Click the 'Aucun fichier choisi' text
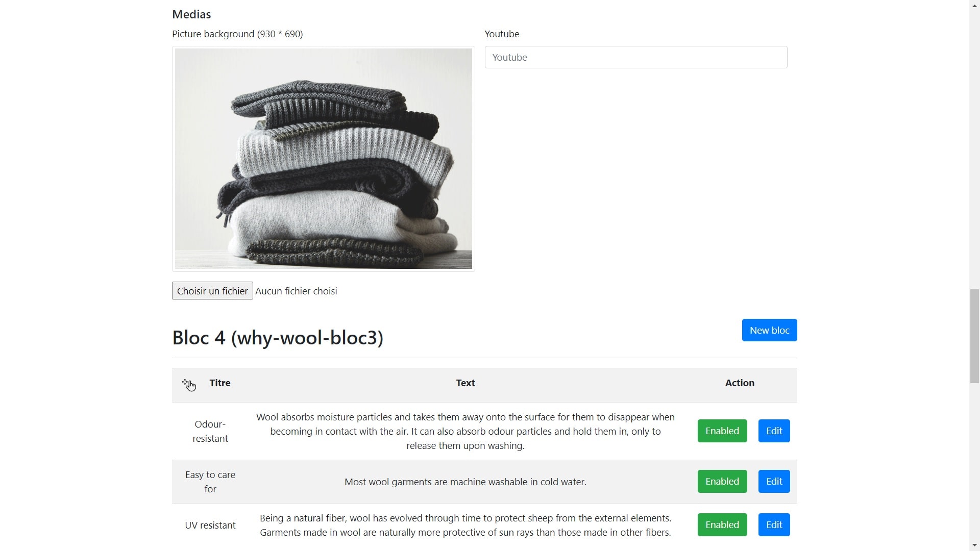The image size is (980, 551). [x=296, y=291]
